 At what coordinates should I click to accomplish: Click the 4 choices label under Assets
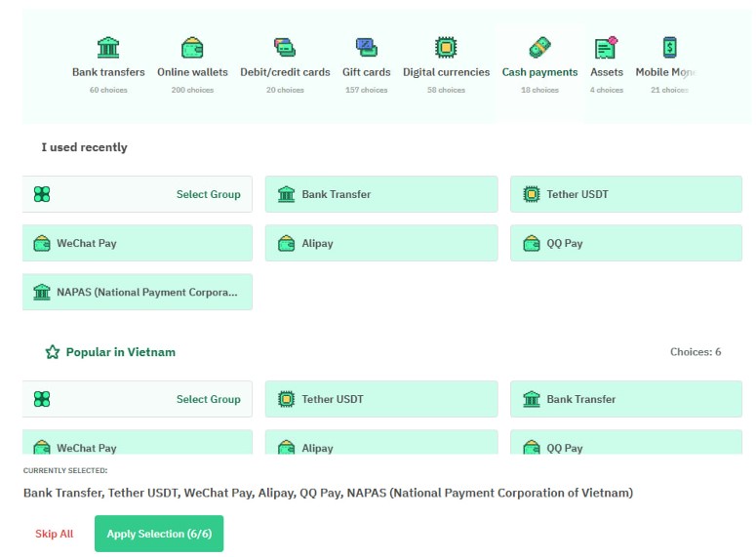tap(607, 90)
